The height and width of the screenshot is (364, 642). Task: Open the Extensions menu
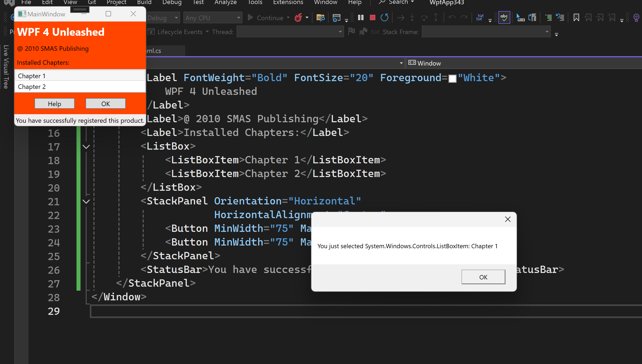288,2
